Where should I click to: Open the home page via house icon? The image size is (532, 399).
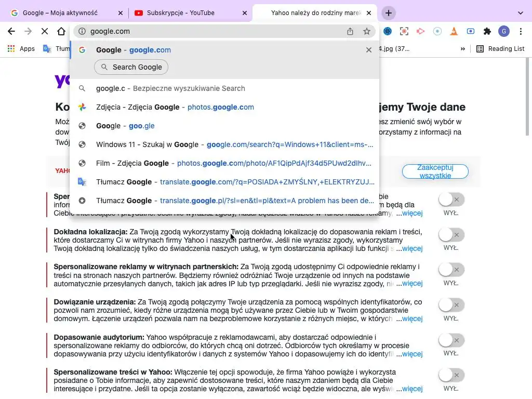click(61, 31)
